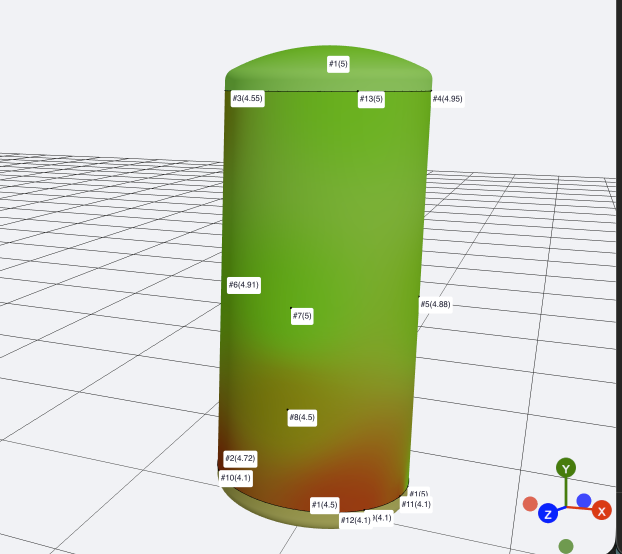Select the unlabeled green circle below gizmo
Screen dimensions: 622x554
click(x=566, y=545)
